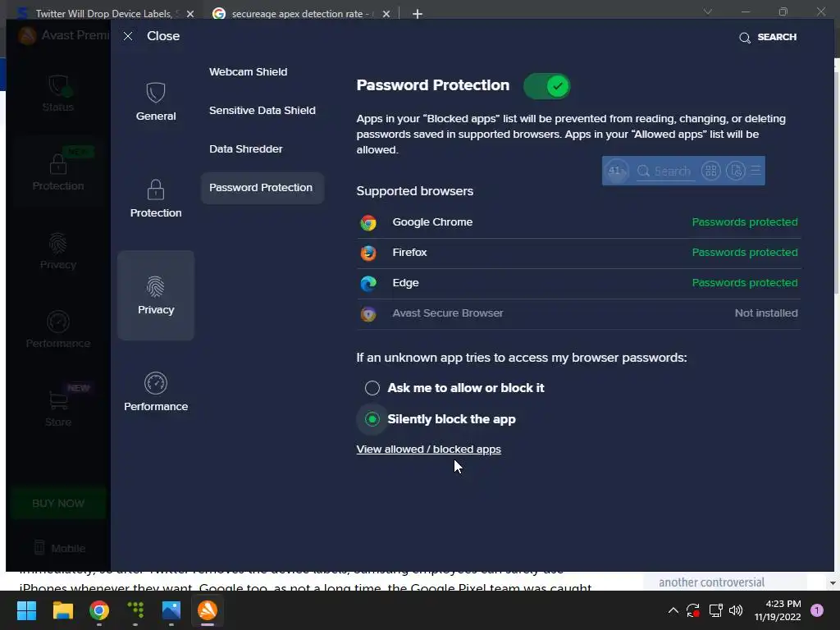This screenshot has height=630, width=840.
Task: Click the Avast Secure Browser icon
Action: pos(368,313)
